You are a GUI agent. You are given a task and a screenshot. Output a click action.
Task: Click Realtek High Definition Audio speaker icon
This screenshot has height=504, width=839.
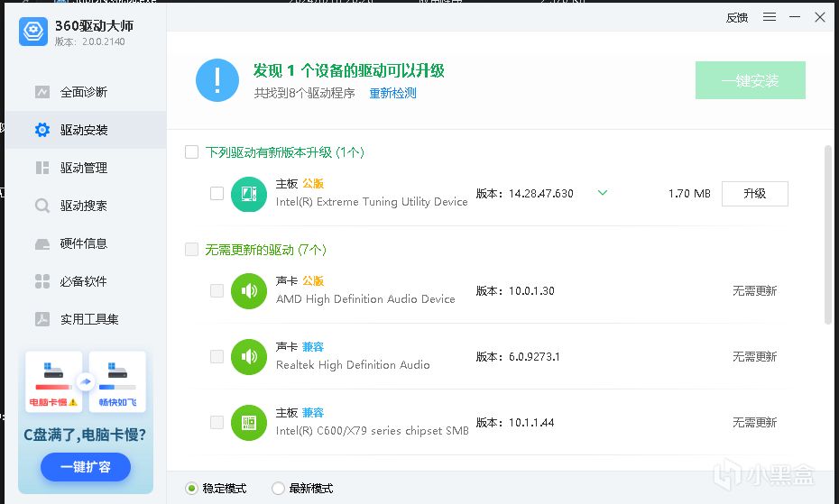tap(249, 357)
